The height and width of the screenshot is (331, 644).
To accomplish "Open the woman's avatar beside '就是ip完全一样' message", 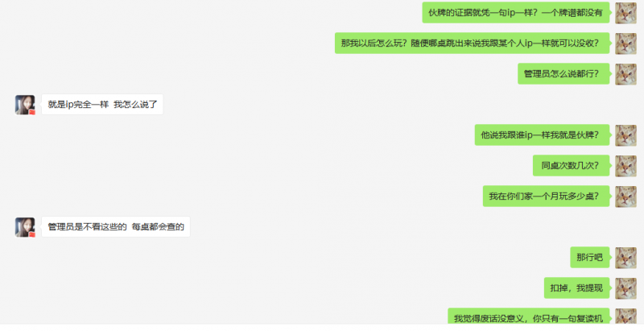I will point(25,105).
